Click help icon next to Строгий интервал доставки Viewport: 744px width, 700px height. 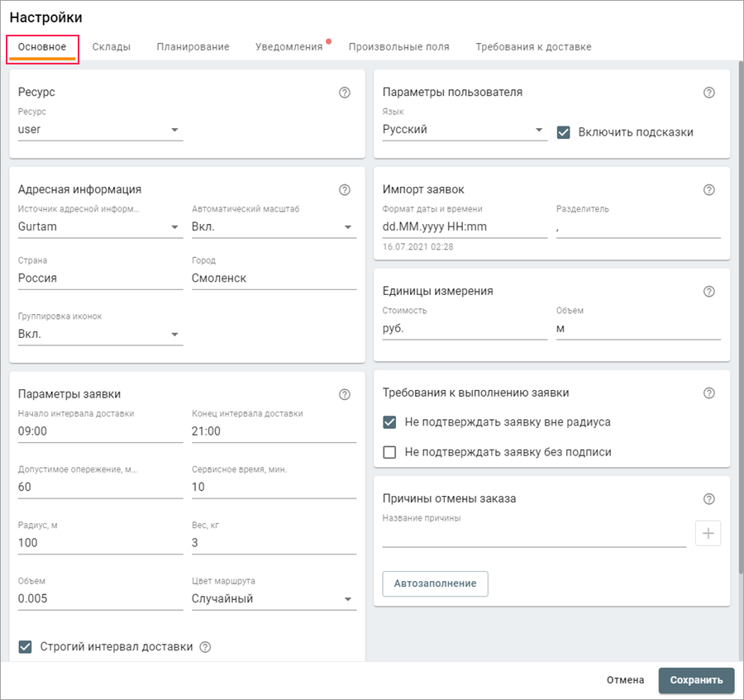206,647
